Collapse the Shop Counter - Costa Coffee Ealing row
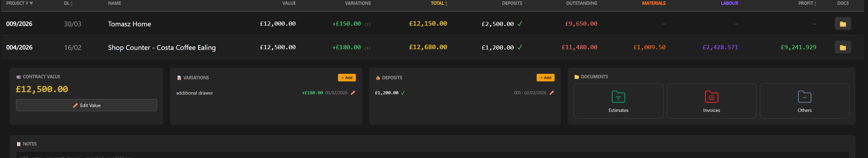868x158 pixels. coord(161,47)
